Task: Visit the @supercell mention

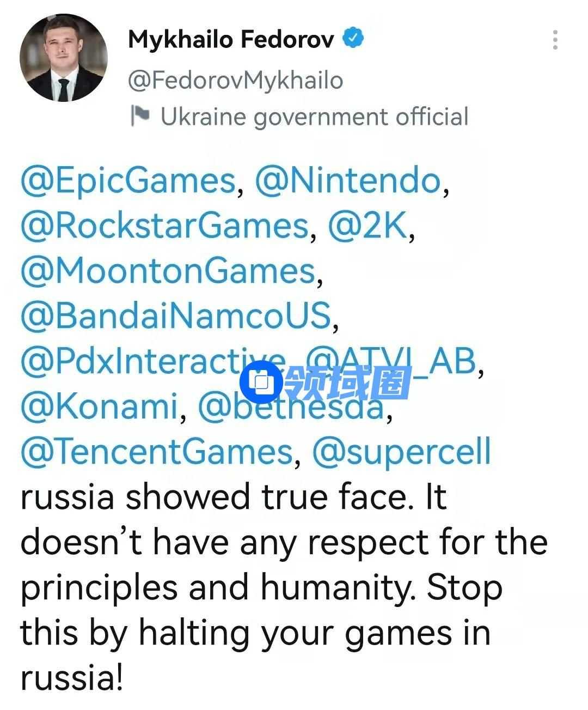Action: coord(401,452)
